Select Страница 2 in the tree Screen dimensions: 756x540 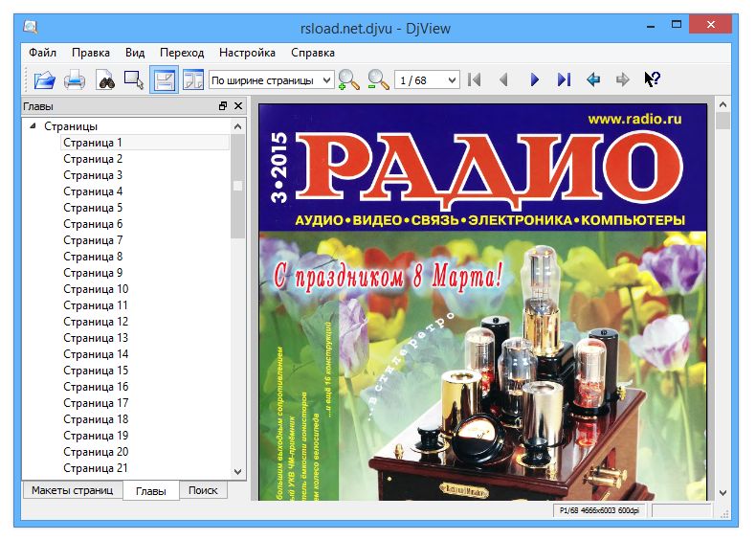tap(93, 159)
